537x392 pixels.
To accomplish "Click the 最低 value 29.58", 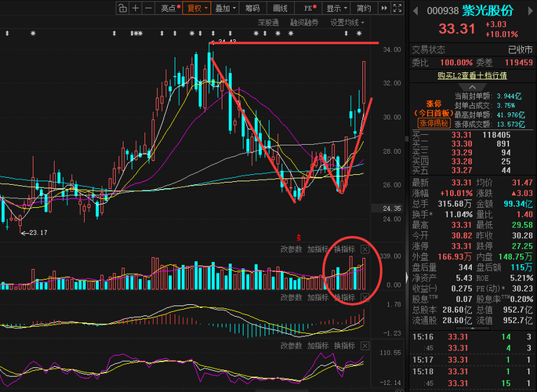I will pyautogui.click(x=522, y=225).
